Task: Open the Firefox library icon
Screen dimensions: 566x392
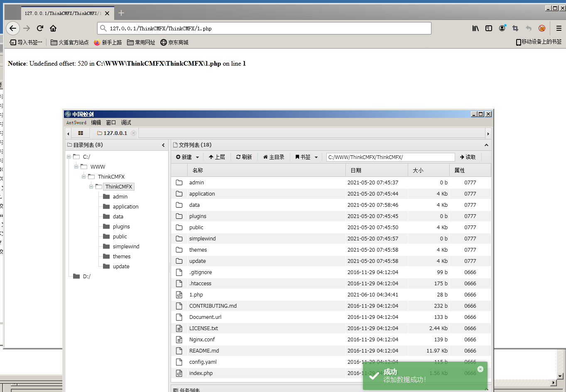Action: (x=475, y=28)
